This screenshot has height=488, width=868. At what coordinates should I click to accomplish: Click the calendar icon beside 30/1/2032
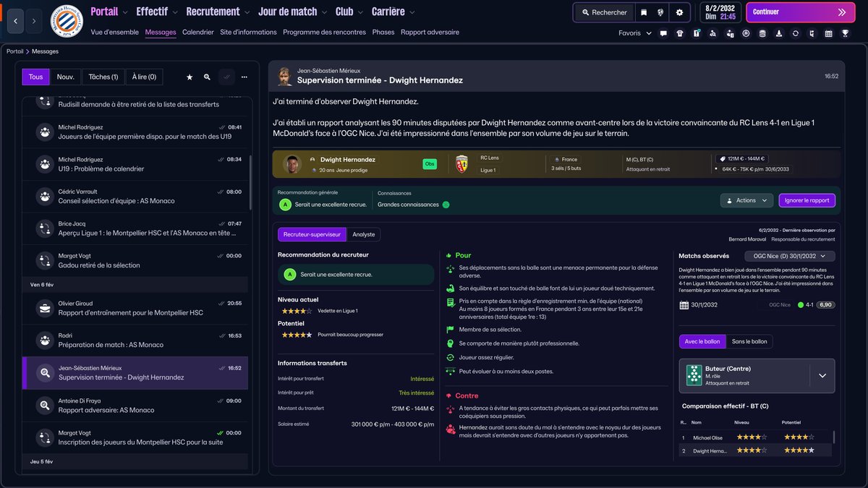click(x=684, y=305)
